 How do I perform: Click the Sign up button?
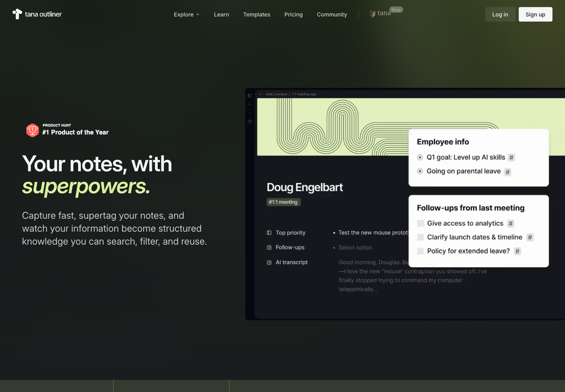pos(535,15)
